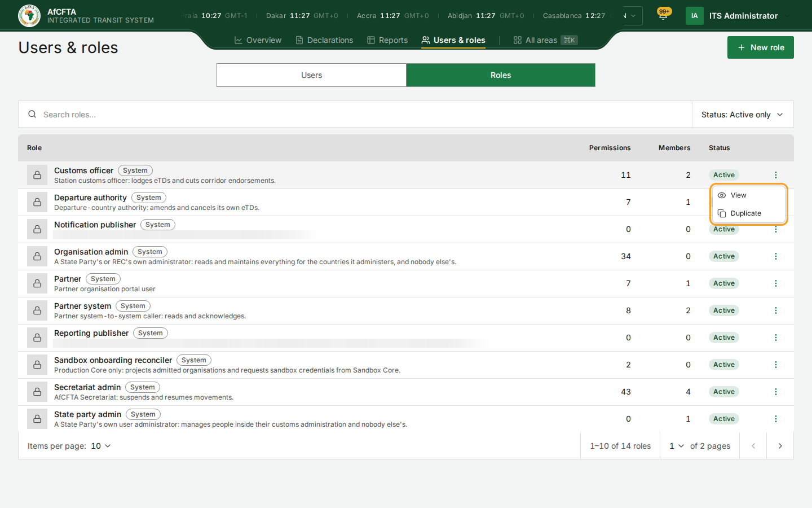Image resolution: width=812 pixels, height=508 pixels.
Task: Open row actions menu for Customs officer
Action: [776, 175]
